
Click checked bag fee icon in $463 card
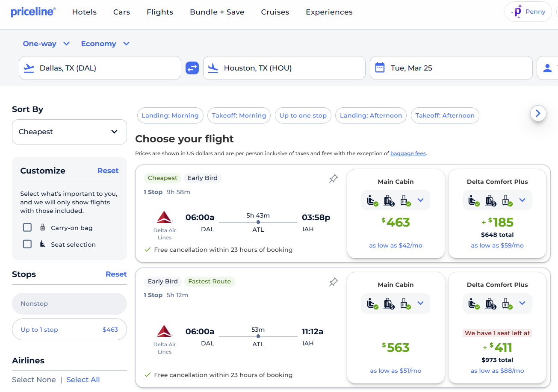(x=389, y=200)
